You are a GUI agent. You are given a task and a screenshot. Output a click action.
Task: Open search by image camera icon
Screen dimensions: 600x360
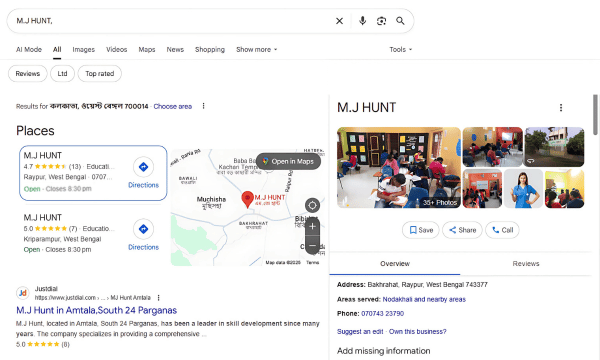point(381,21)
